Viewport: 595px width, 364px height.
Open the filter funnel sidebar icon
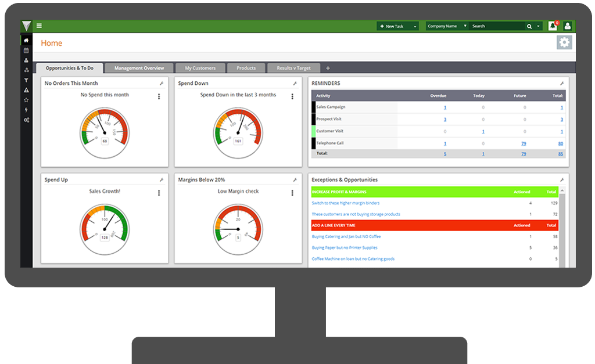26,80
